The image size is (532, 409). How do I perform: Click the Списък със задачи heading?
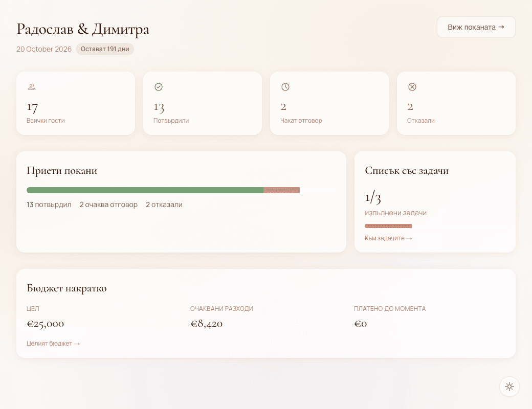407,170
